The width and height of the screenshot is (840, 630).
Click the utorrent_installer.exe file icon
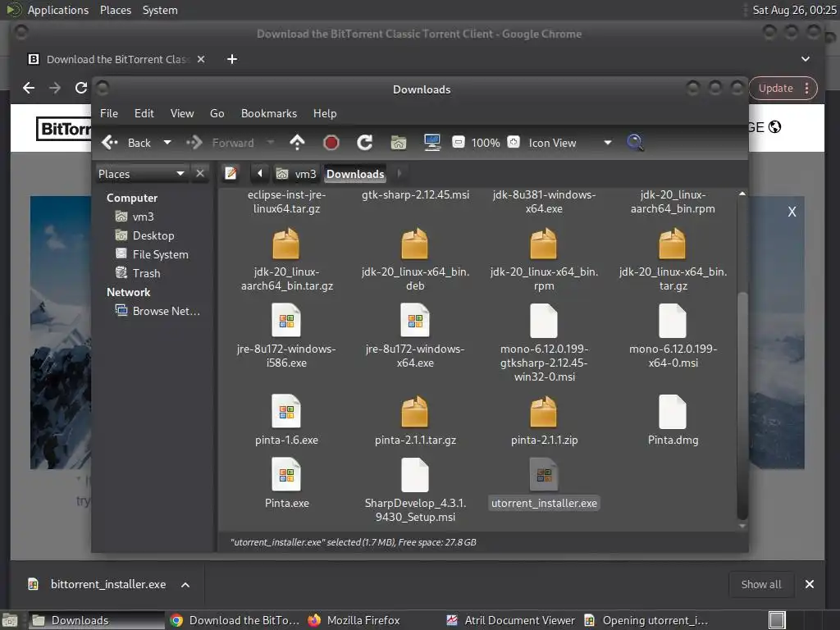(543, 475)
